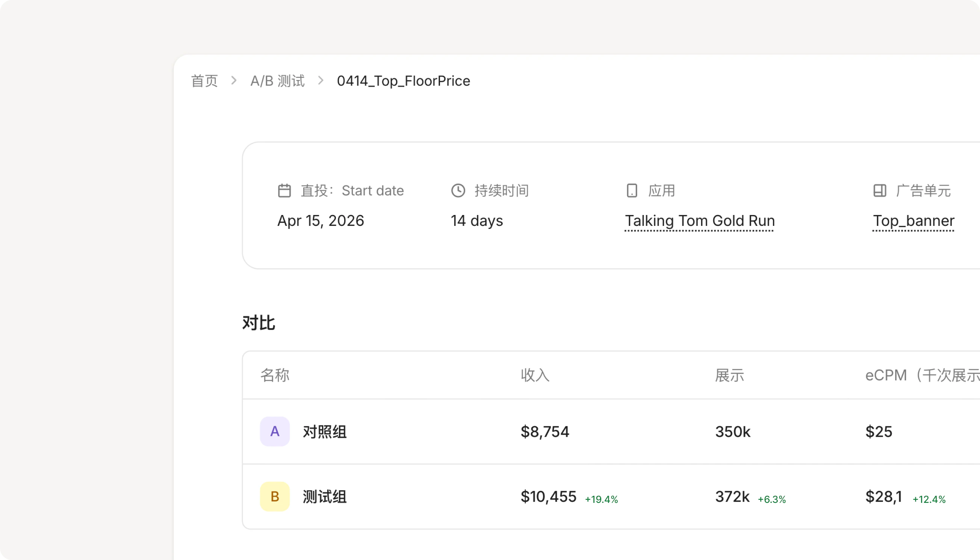980x560 pixels.
Task: Open Top_banner ad unit link
Action: (913, 221)
